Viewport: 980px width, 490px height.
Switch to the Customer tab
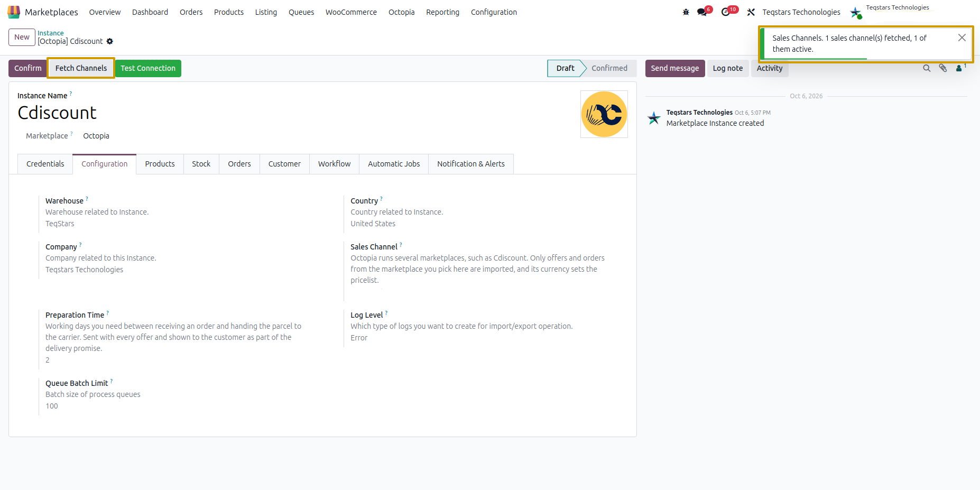point(284,164)
